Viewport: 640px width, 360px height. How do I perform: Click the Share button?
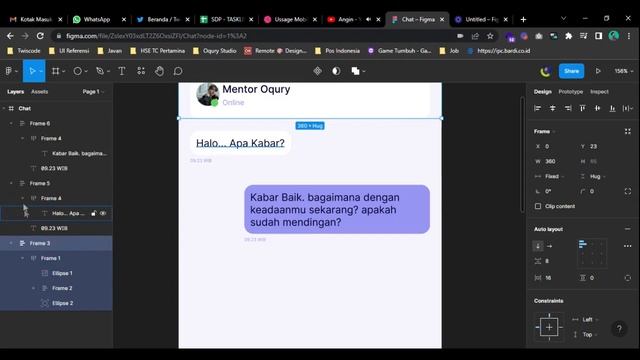[571, 71]
